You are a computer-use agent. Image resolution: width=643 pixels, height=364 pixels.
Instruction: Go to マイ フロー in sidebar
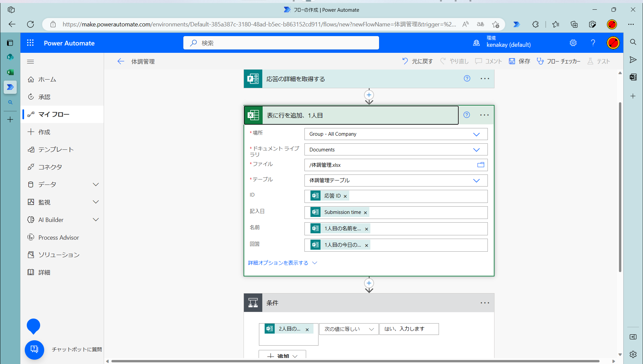click(x=54, y=114)
